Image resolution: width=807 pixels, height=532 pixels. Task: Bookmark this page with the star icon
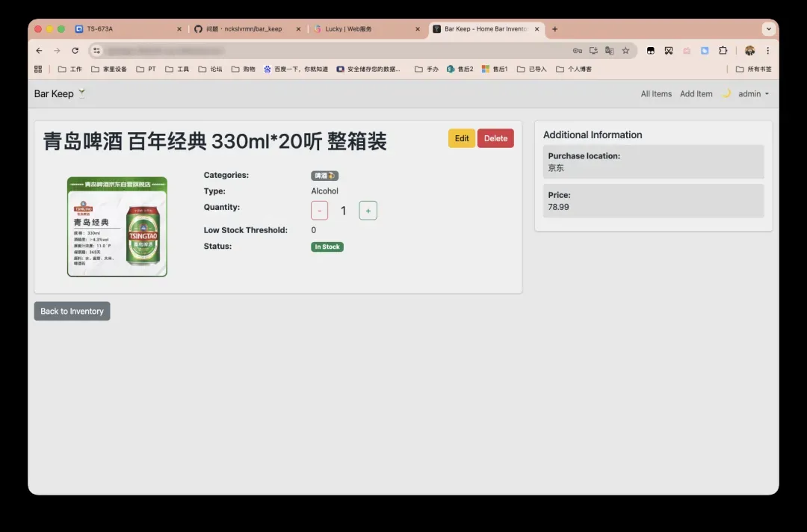tap(625, 51)
